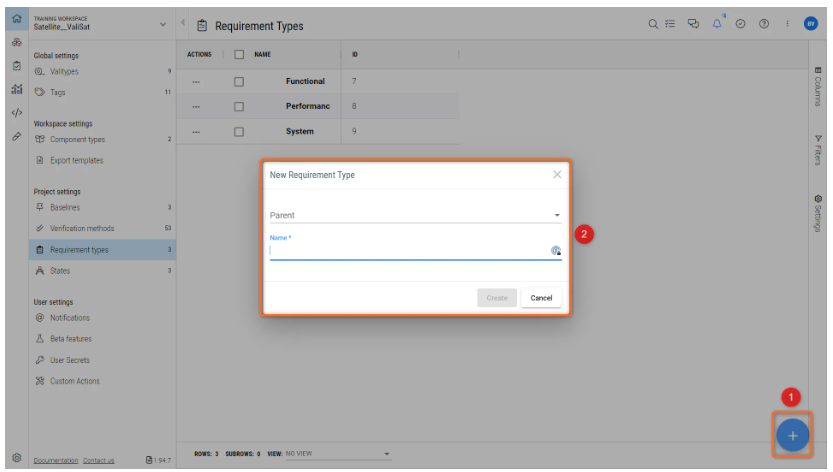Open the notifications bell icon
The width and height of the screenshot is (833, 472).
(717, 25)
